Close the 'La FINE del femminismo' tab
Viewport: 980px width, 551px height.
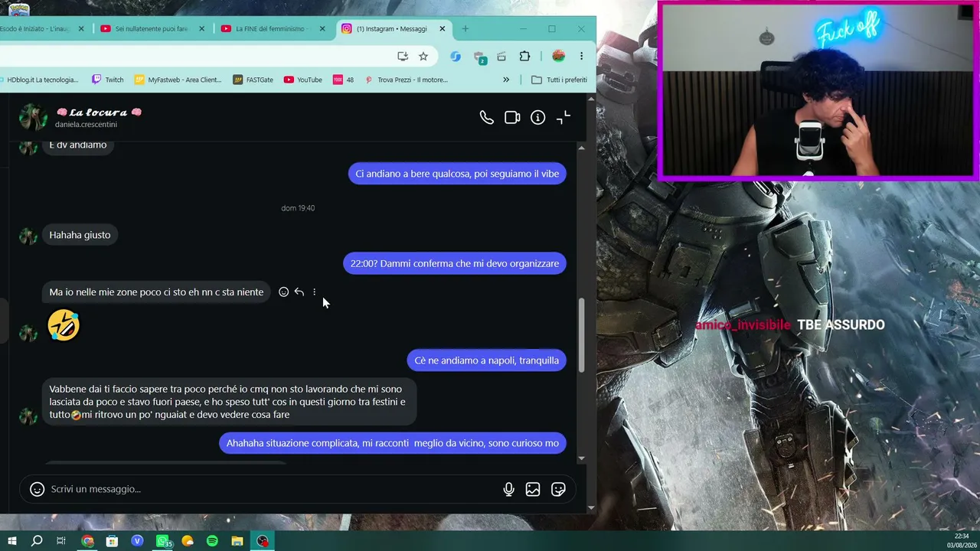pyautogui.click(x=322, y=29)
